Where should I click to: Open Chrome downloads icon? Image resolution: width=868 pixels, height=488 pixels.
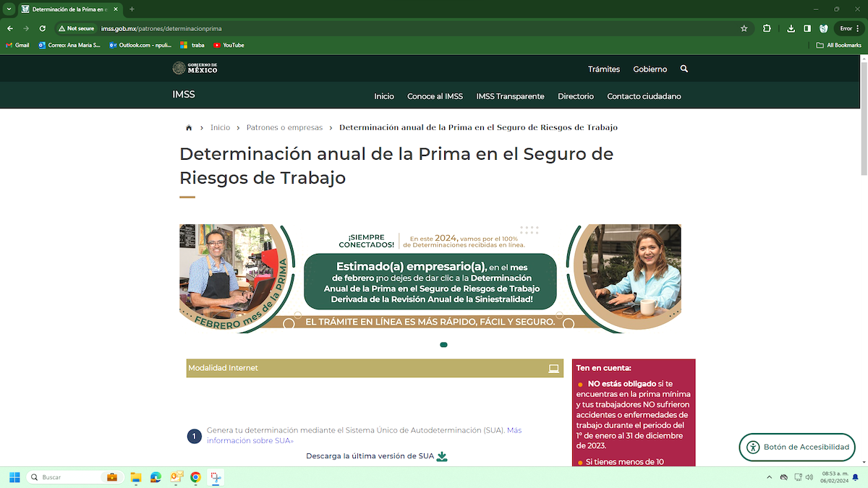[x=791, y=29]
